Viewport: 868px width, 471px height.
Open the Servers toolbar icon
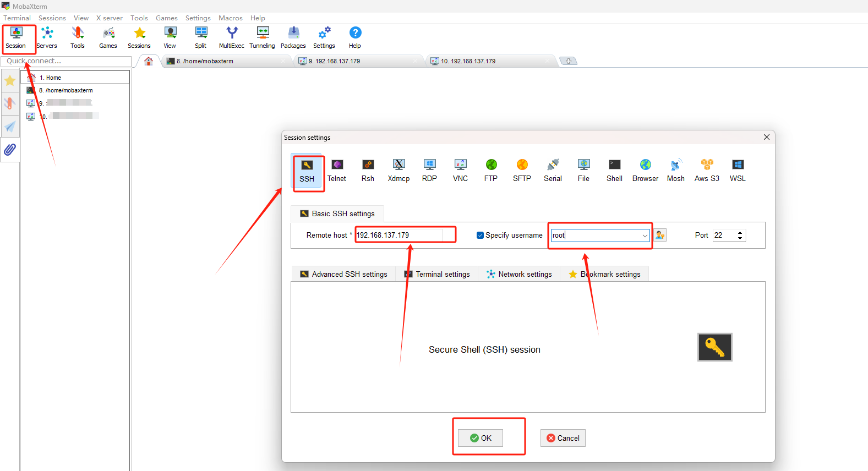click(x=47, y=38)
